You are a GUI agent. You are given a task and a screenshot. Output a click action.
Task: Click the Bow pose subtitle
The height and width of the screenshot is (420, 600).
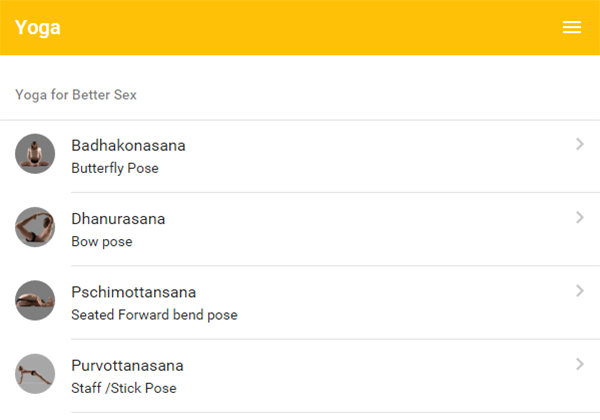pyautogui.click(x=101, y=241)
